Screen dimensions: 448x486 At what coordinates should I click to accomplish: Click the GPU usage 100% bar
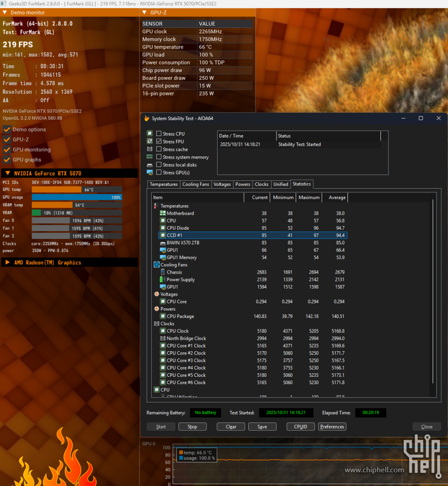(77, 197)
